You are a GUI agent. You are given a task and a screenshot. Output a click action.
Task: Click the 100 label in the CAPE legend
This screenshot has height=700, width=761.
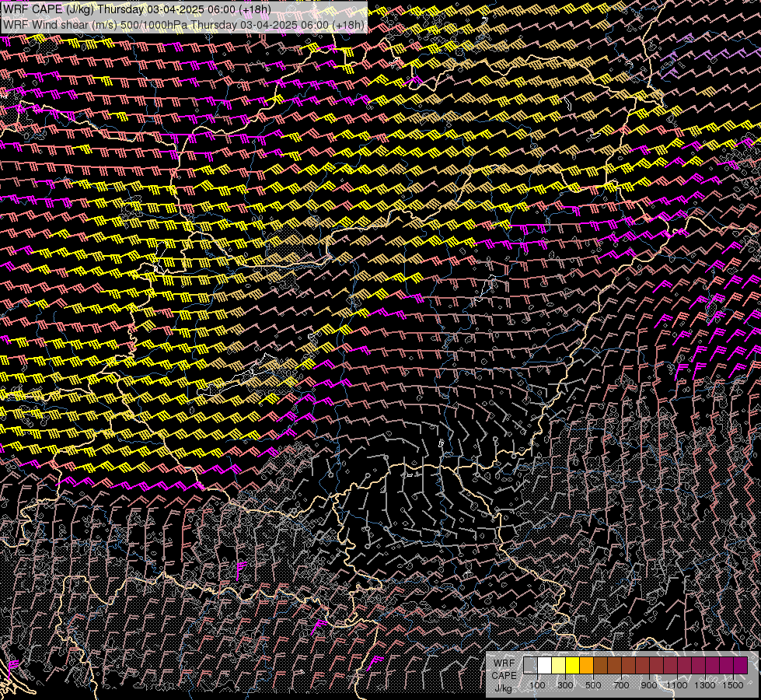[537, 685]
